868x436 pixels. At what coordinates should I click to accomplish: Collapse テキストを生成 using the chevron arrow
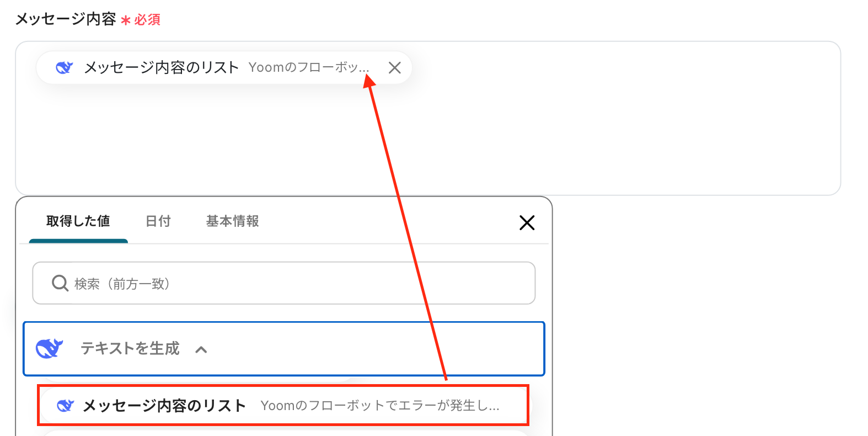coord(201,349)
